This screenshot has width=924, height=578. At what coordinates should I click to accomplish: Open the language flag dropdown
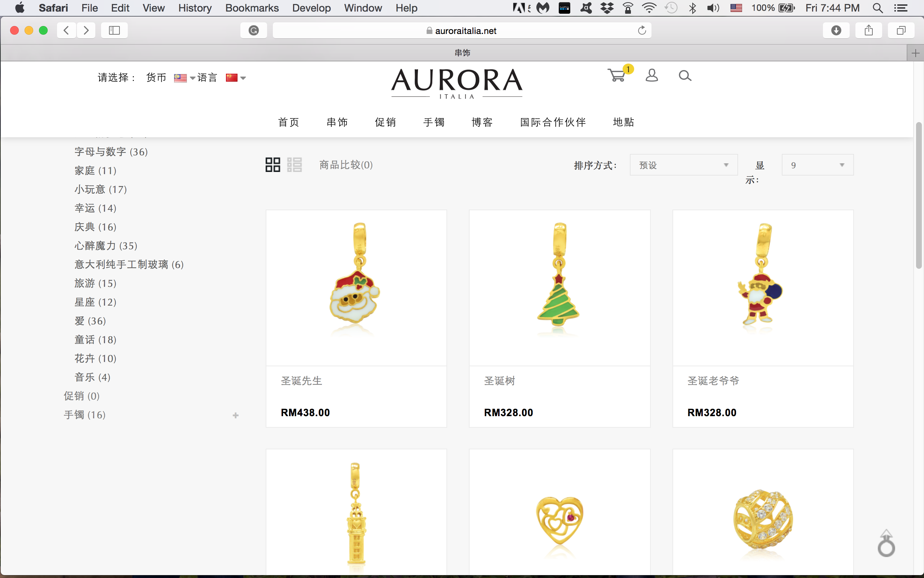point(236,78)
